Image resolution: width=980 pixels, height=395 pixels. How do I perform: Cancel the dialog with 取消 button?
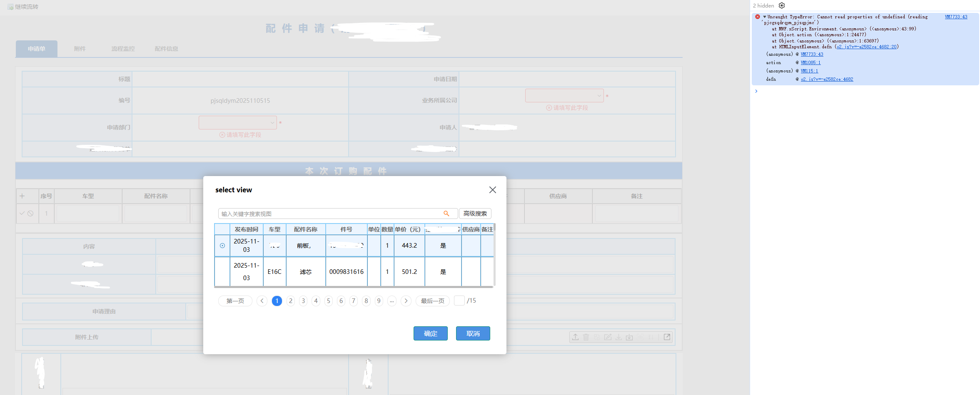473,333
